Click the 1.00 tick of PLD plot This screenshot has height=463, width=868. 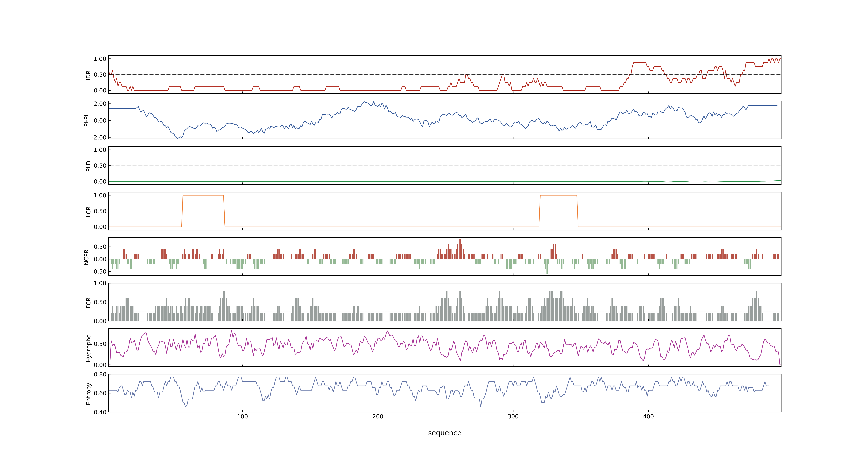[100, 150]
